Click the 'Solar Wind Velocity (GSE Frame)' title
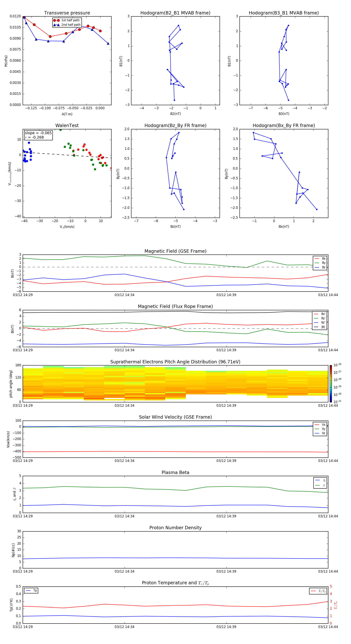Image resolution: width=351 pixels, height=644 pixels. point(175,417)
